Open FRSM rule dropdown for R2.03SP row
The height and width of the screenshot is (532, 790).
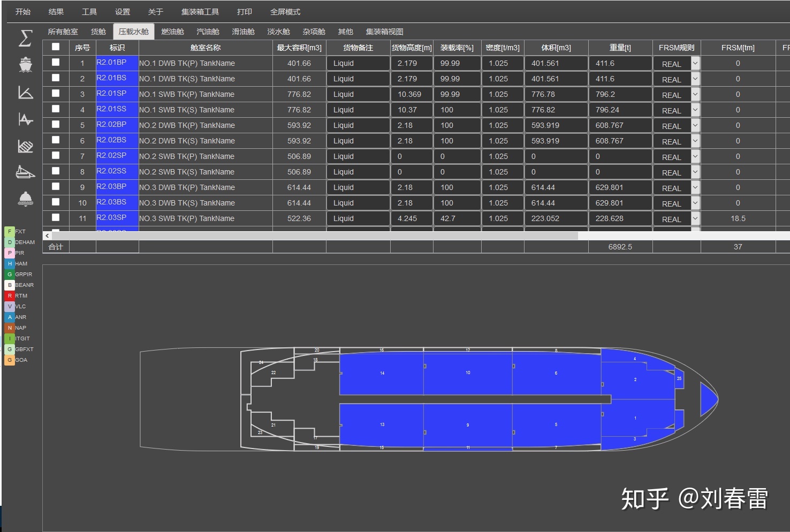pos(695,218)
